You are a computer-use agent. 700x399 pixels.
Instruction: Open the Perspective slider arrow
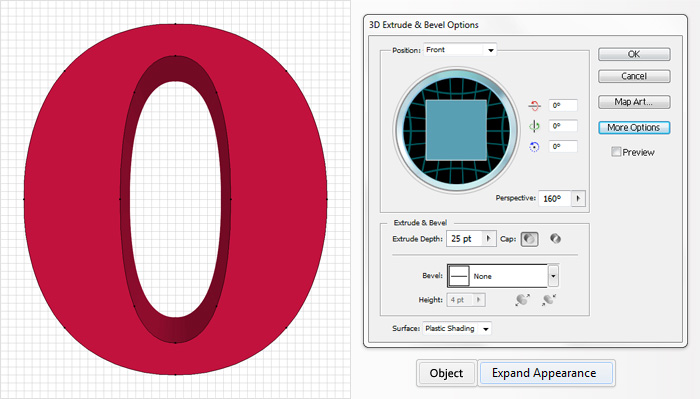click(x=578, y=198)
